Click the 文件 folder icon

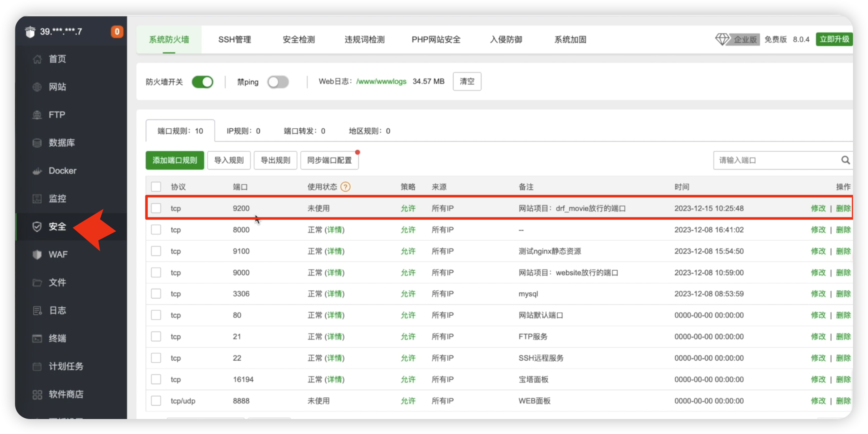37,282
